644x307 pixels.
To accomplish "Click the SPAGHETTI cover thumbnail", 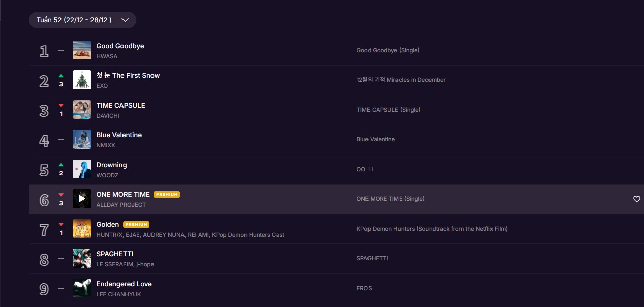I will (x=82, y=258).
